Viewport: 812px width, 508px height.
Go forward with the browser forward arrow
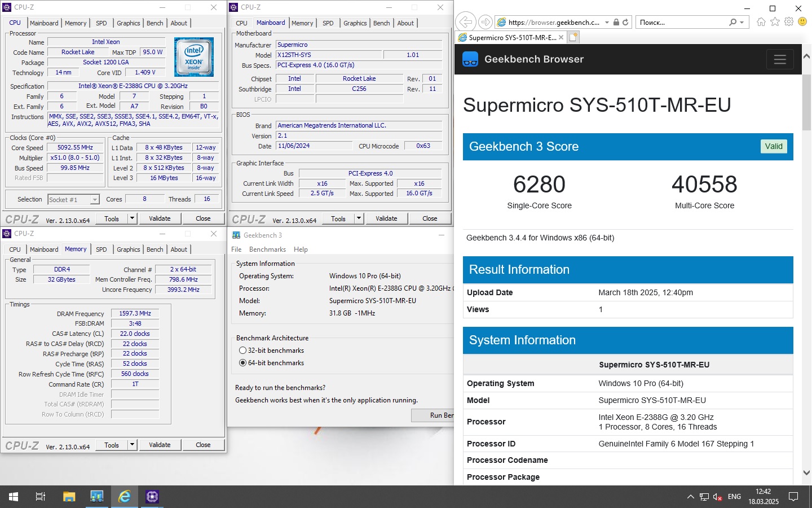pyautogui.click(x=485, y=22)
